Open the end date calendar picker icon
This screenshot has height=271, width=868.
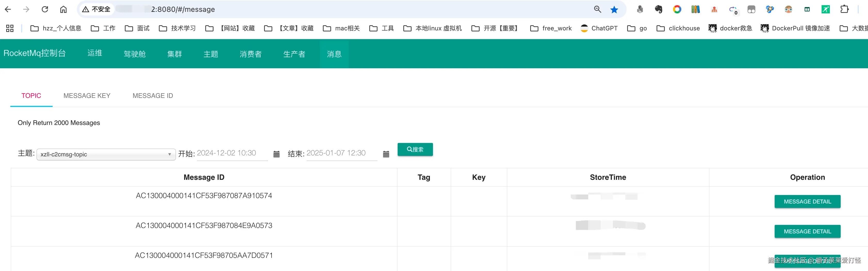pyautogui.click(x=386, y=154)
